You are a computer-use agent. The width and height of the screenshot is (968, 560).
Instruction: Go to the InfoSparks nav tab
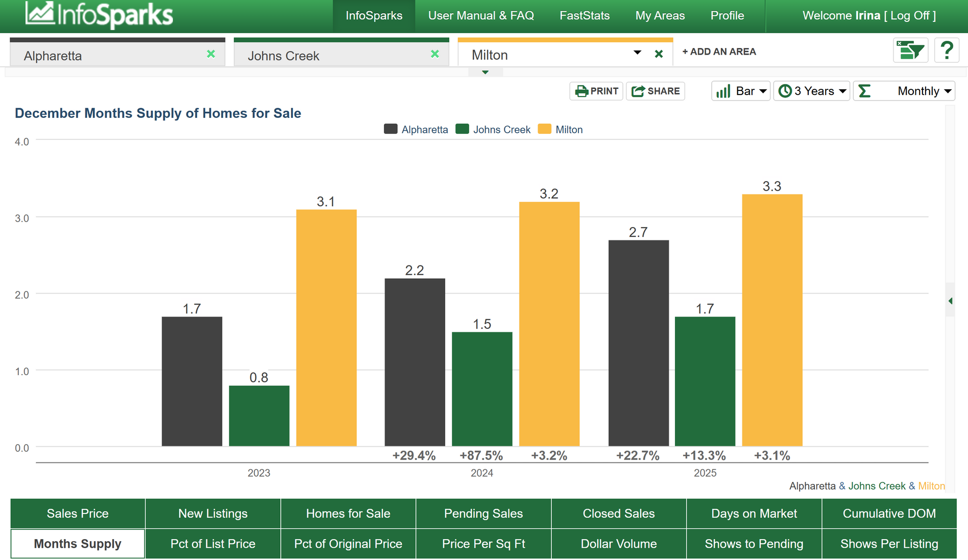[x=374, y=16]
